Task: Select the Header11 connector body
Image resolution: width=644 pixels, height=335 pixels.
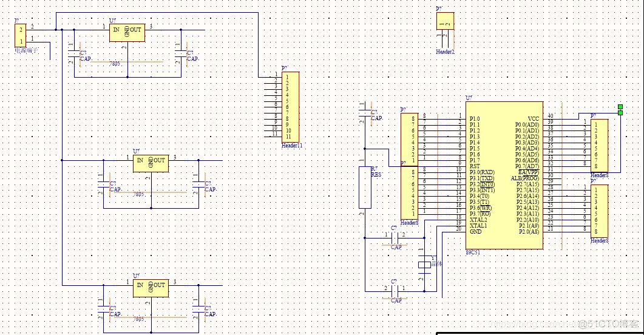Action: point(290,107)
